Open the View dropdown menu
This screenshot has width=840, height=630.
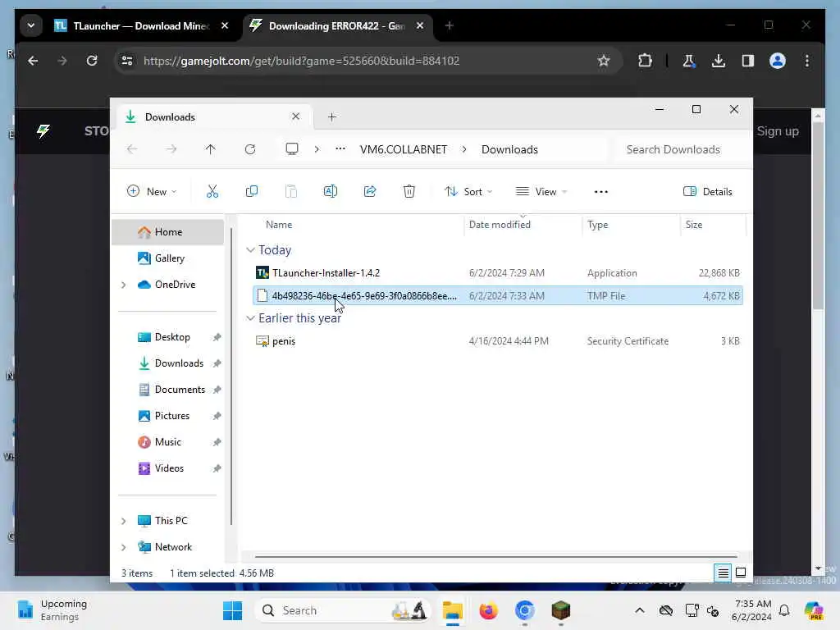pos(541,191)
